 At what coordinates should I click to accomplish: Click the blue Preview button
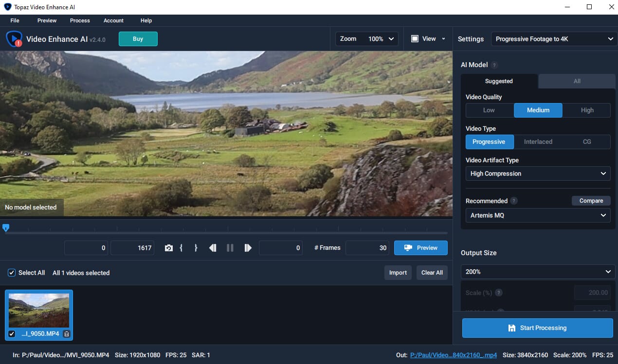point(421,248)
